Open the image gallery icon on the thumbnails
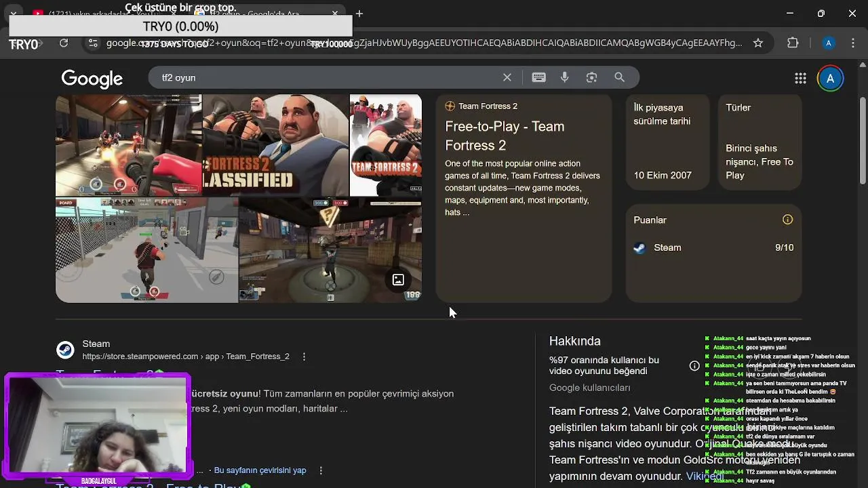Screen dimensions: 868x488 [x=398, y=279]
